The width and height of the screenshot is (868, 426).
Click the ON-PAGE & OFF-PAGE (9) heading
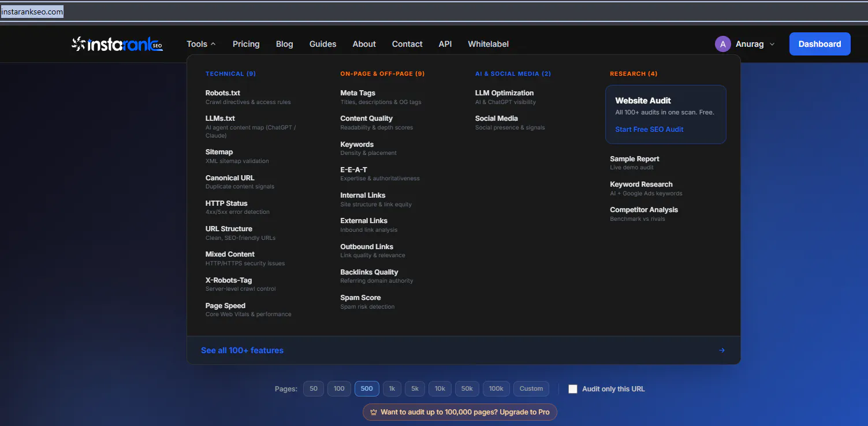tap(382, 74)
